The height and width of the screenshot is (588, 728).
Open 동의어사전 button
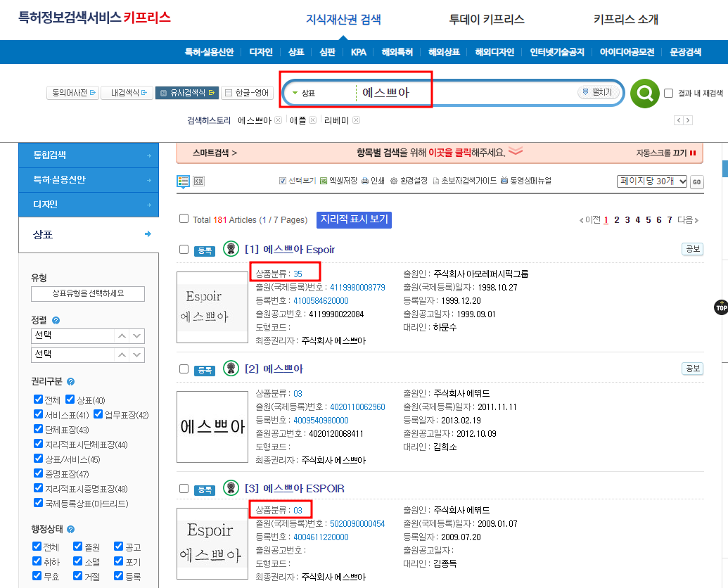73,93
